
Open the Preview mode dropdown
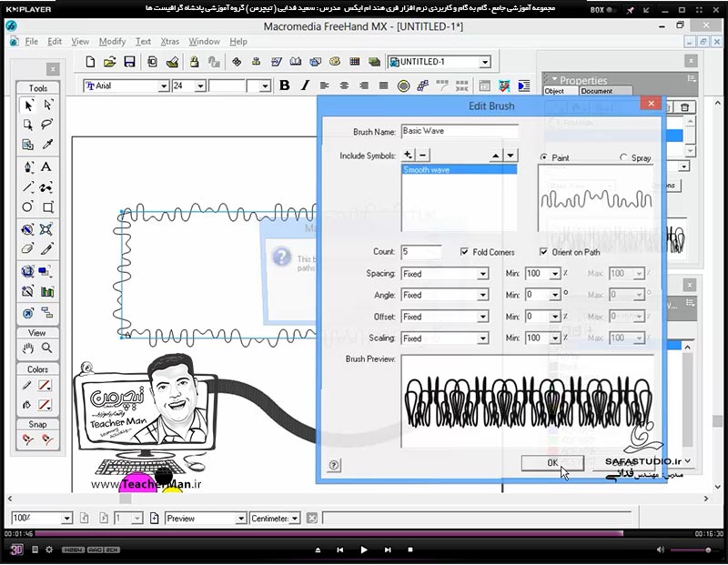(240, 518)
